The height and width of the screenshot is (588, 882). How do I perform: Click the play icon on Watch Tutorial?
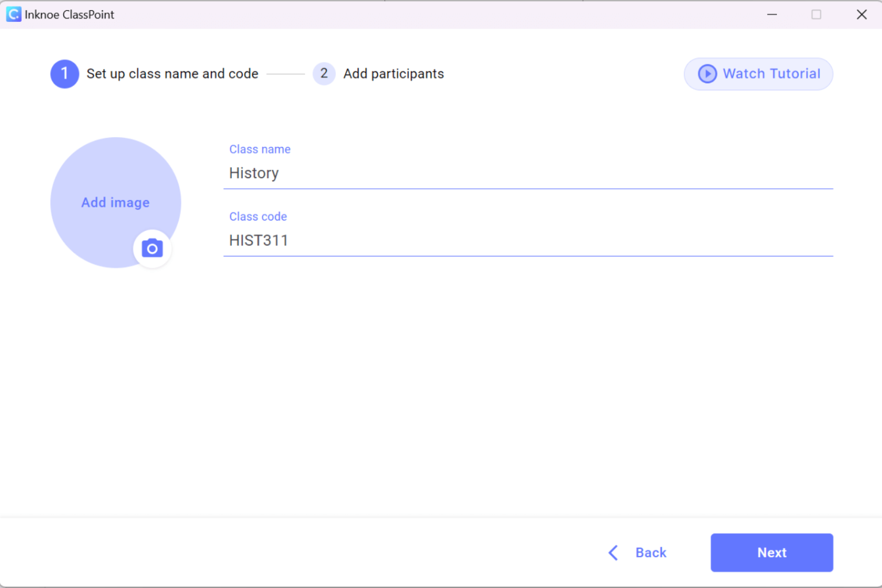[x=707, y=73]
